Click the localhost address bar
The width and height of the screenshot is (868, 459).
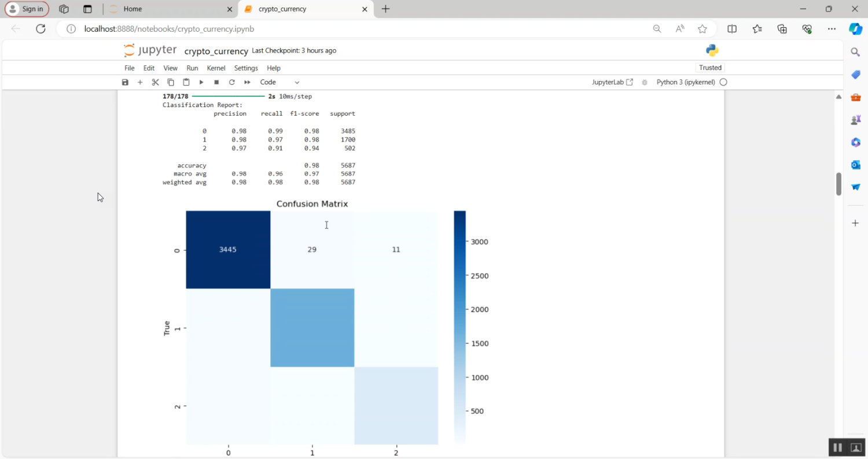pos(347,29)
